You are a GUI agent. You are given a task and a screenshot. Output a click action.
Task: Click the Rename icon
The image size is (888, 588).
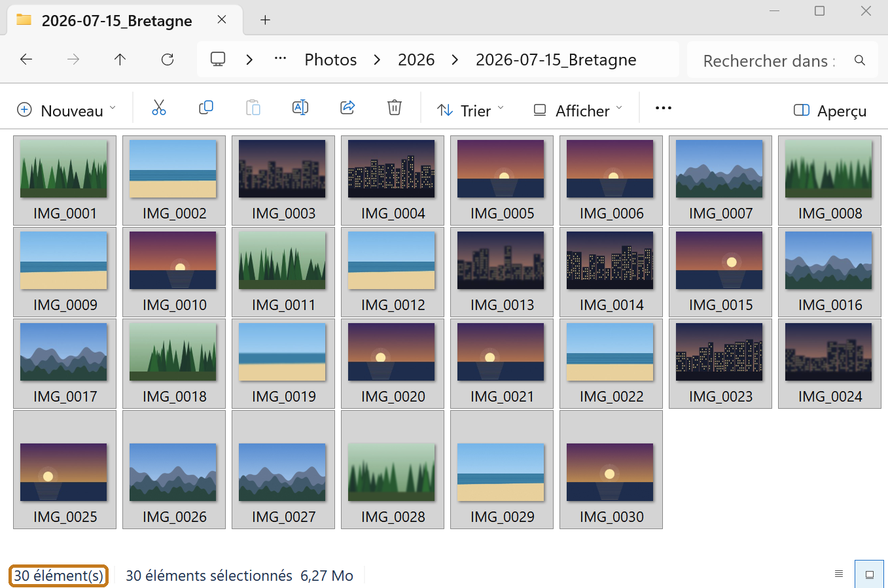click(x=300, y=108)
